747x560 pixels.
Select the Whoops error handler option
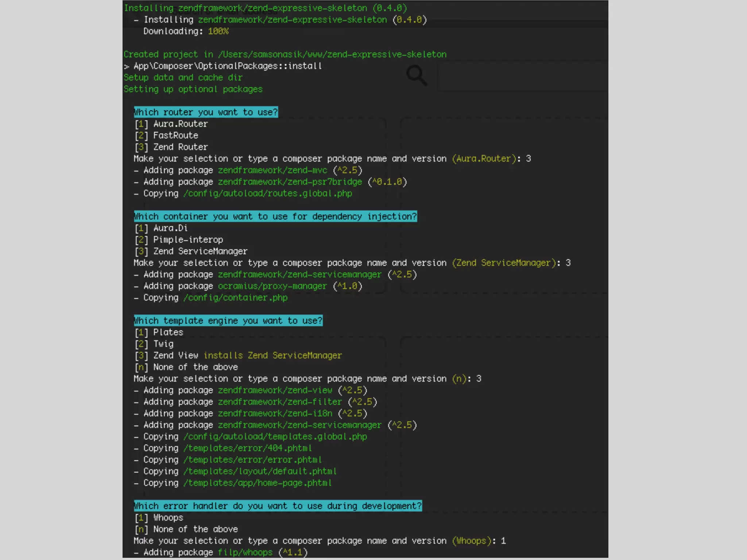(159, 518)
